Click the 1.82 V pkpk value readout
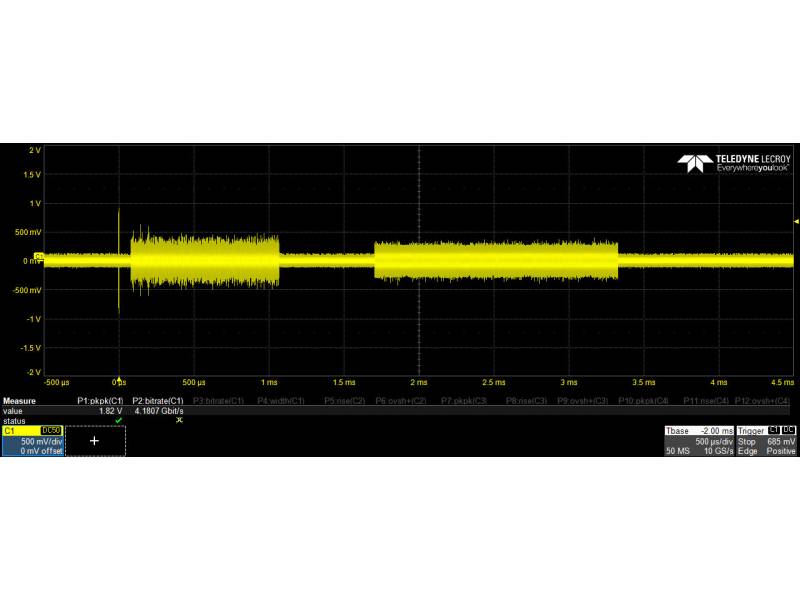Image resolution: width=800 pixels, height=600 pixels. pyautogui.click(x=110, y=410)
